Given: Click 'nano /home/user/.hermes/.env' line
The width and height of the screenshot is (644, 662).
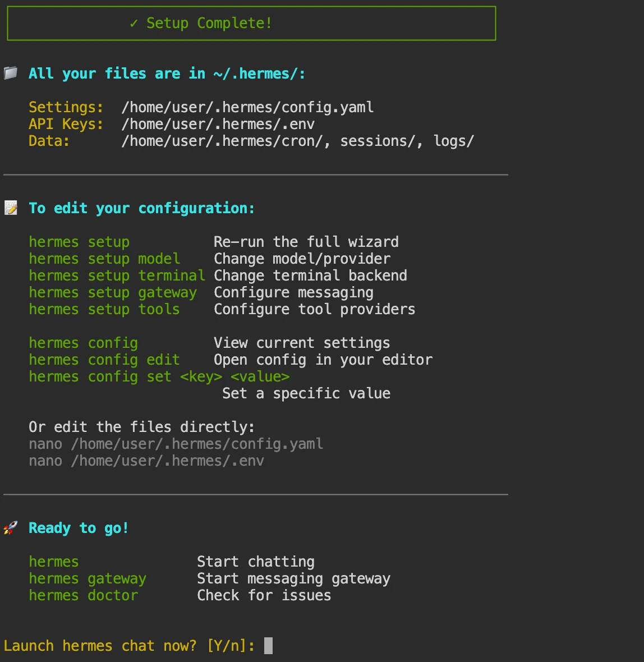Looking at the screenshot, I should click(x=146, y=461).
